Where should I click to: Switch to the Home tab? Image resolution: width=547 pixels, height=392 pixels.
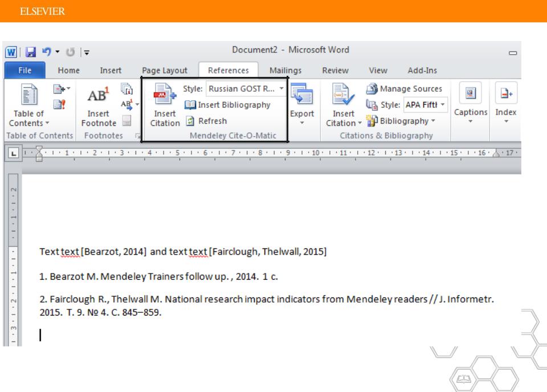click(69, 71)
